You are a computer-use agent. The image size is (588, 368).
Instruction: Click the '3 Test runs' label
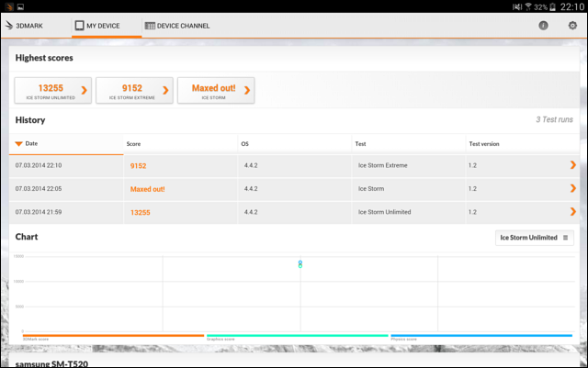[554, 119]
